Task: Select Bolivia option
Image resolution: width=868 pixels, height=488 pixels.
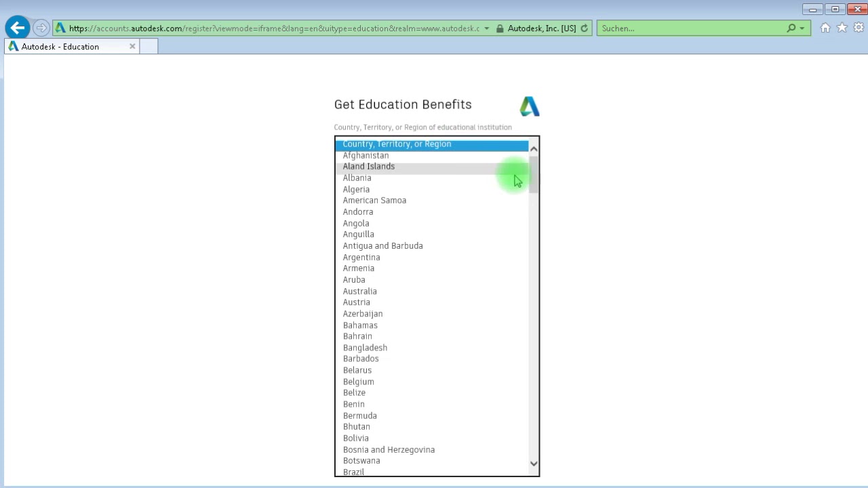Action: coord(431,439)
